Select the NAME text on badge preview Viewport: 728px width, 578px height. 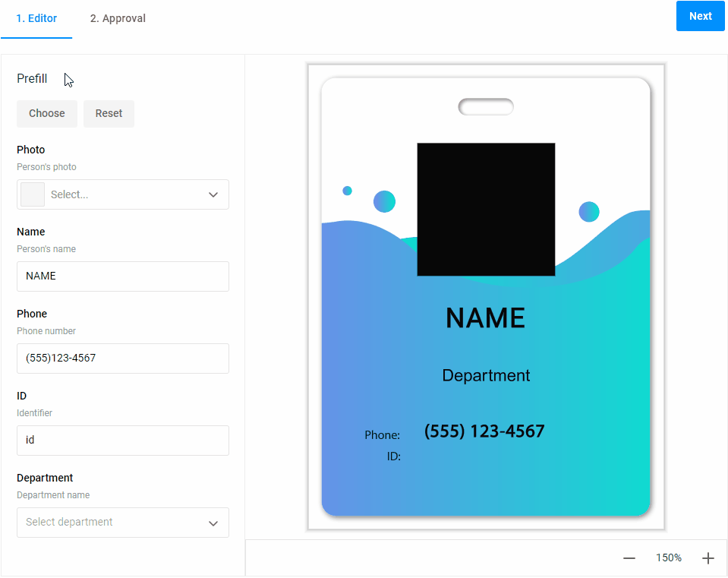click(486, 318)
